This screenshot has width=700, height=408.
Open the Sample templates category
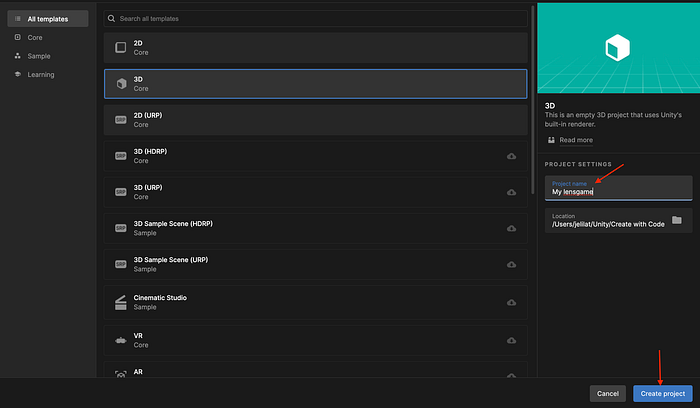point(39,56)
